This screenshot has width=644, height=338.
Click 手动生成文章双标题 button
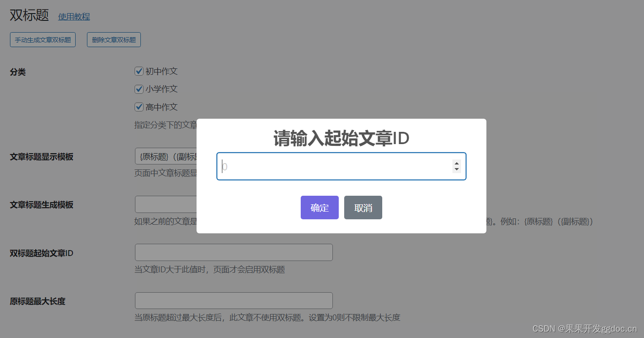pos(43,40)
